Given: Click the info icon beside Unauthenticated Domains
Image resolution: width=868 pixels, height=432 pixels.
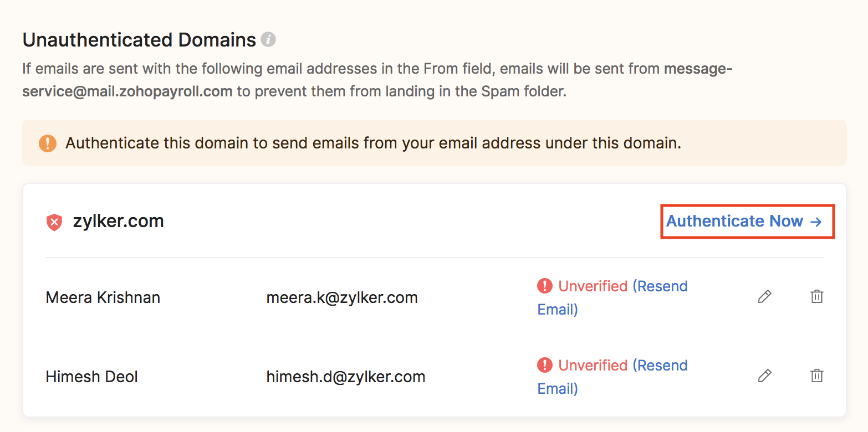Looking at the screenshot, I should pos(268,40).
